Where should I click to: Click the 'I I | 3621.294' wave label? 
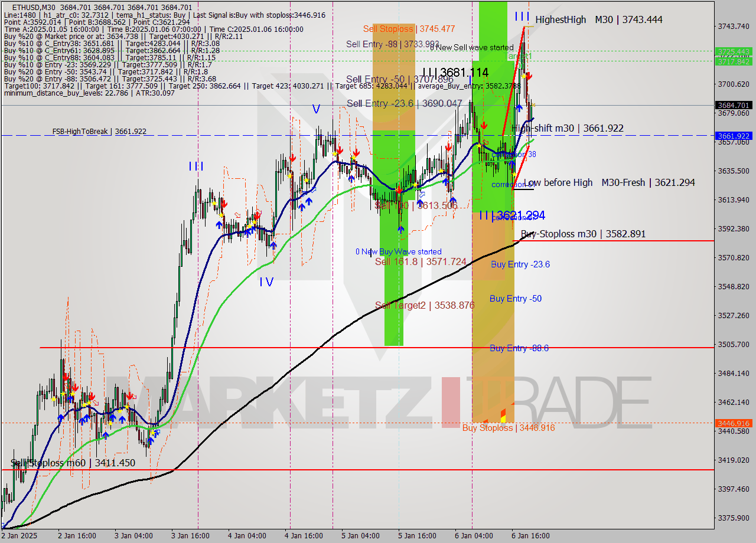click(x=511, y=215)
